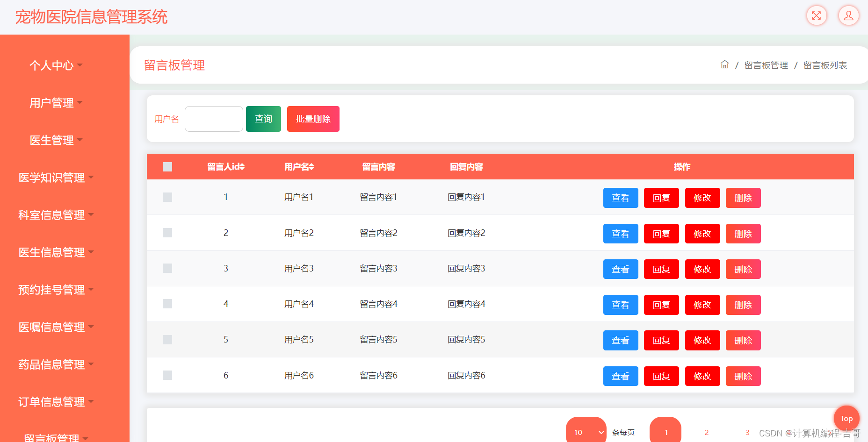The image size is (868, 442).
Task: Open the 药品信息管理 sidebar menu
Action: (x=56, y=364)
